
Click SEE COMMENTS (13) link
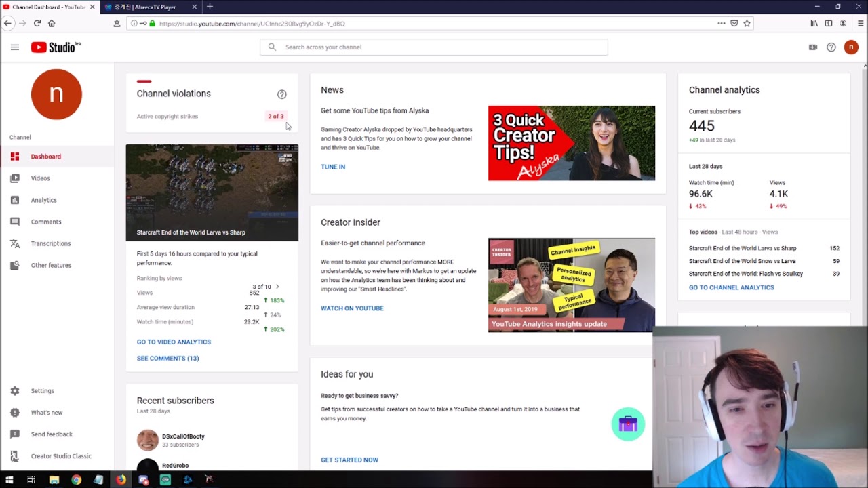tap(167, 359)
